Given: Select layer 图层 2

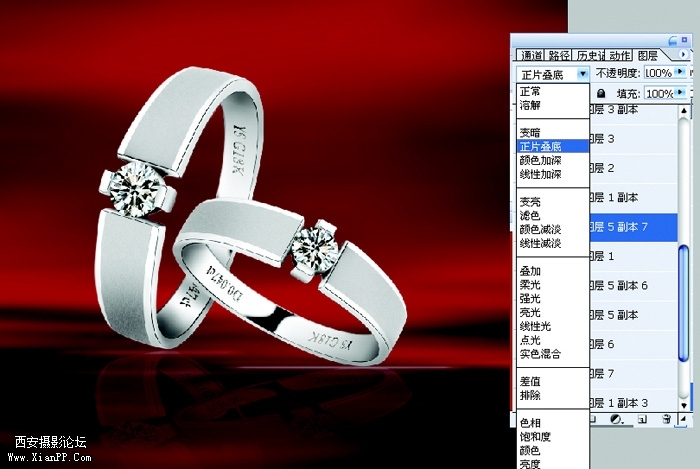Looking at the screenshot, I should click(634, 168).
